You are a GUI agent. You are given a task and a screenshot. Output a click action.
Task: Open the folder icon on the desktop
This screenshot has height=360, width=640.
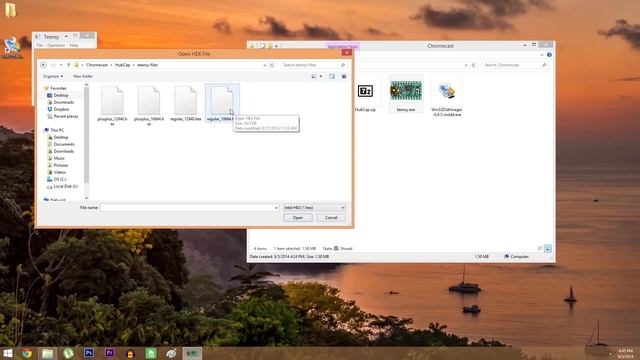[11, 10]
